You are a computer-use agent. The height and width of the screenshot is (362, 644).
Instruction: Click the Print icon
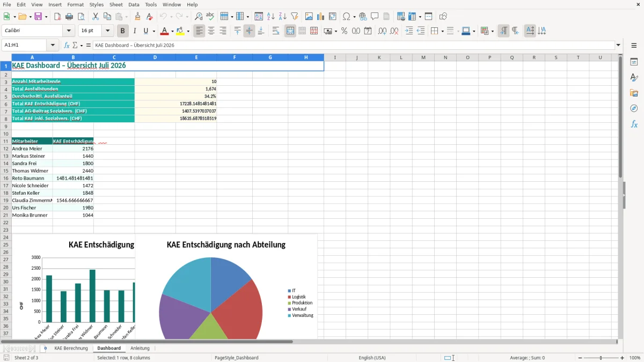point(69,17)
